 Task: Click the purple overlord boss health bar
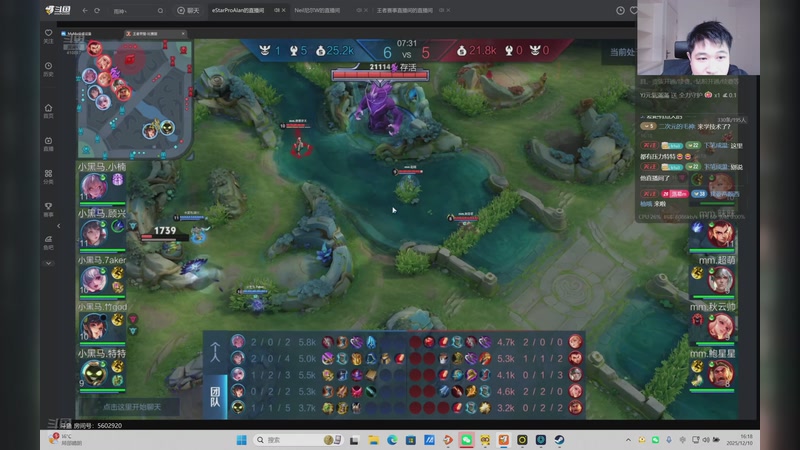pyautogui.click(x=380, y=76)
